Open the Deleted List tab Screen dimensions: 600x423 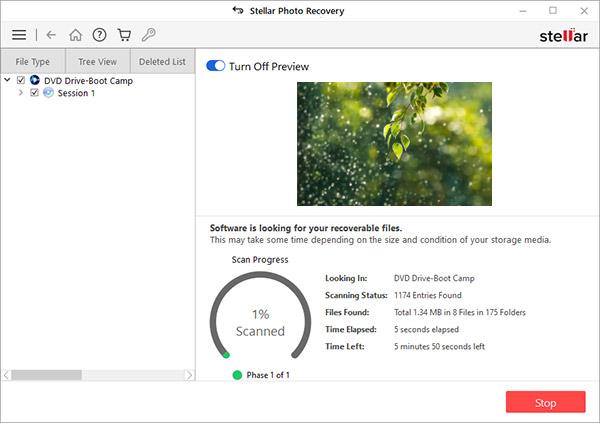(x=162, y=61)
